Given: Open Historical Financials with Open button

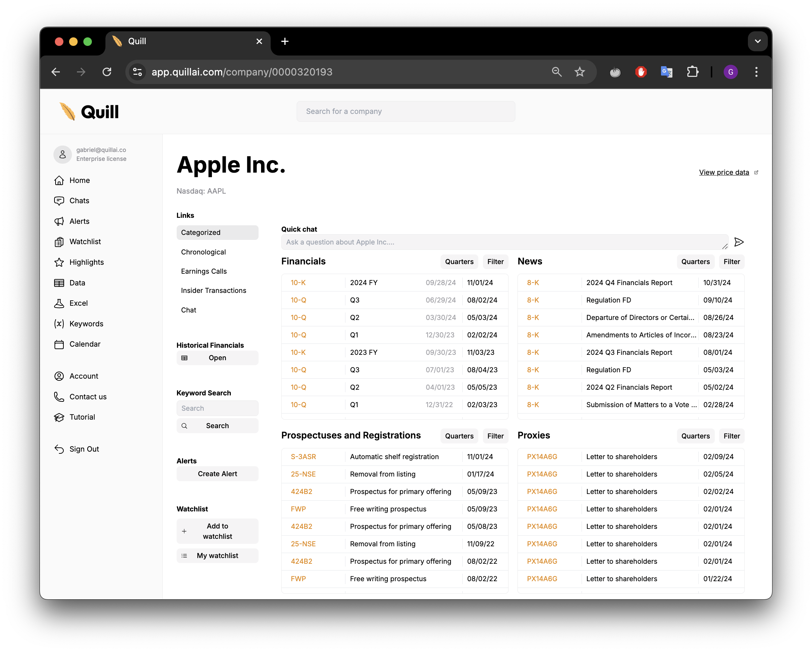Looking at the screenshot, I should pos(217,358).
